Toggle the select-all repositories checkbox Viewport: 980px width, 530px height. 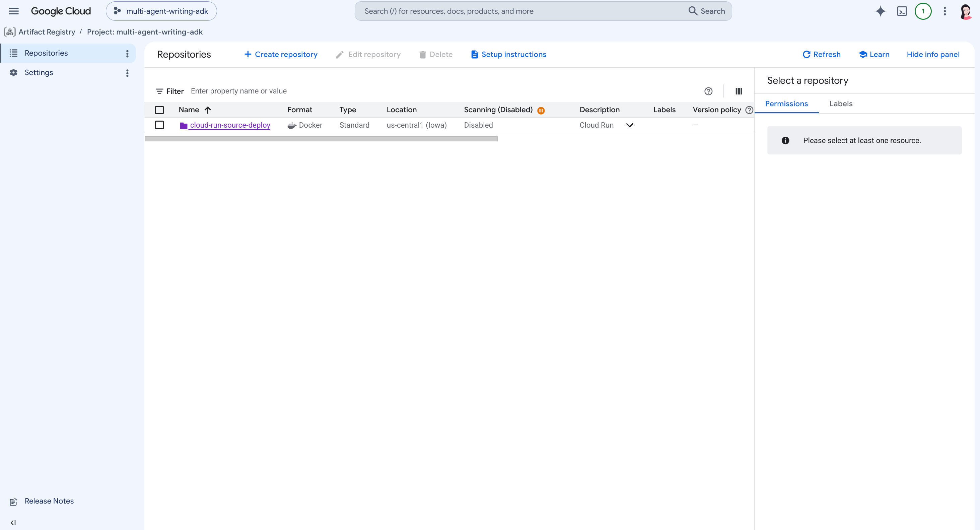(x=159, y=110)
